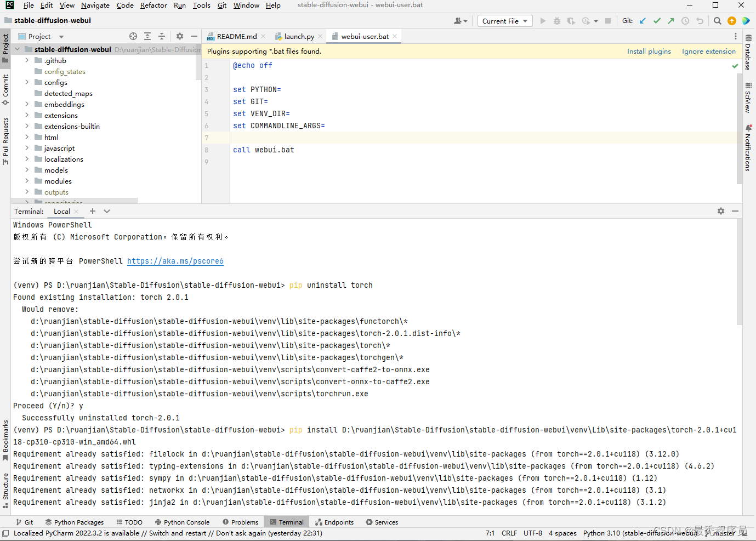Open the aka.ms/pscore6 link in terminal

pos(175,261)
